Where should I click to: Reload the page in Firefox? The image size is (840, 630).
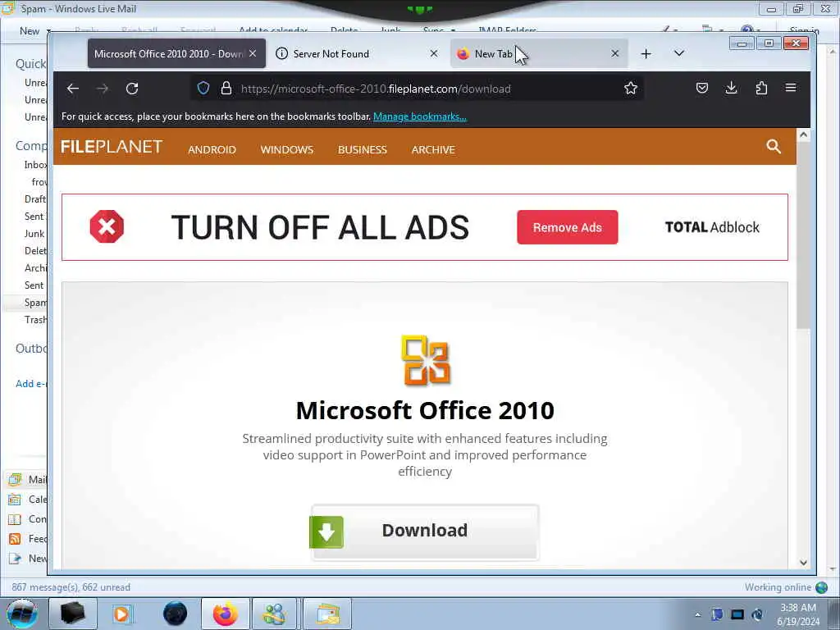click(x=132, y=89)
